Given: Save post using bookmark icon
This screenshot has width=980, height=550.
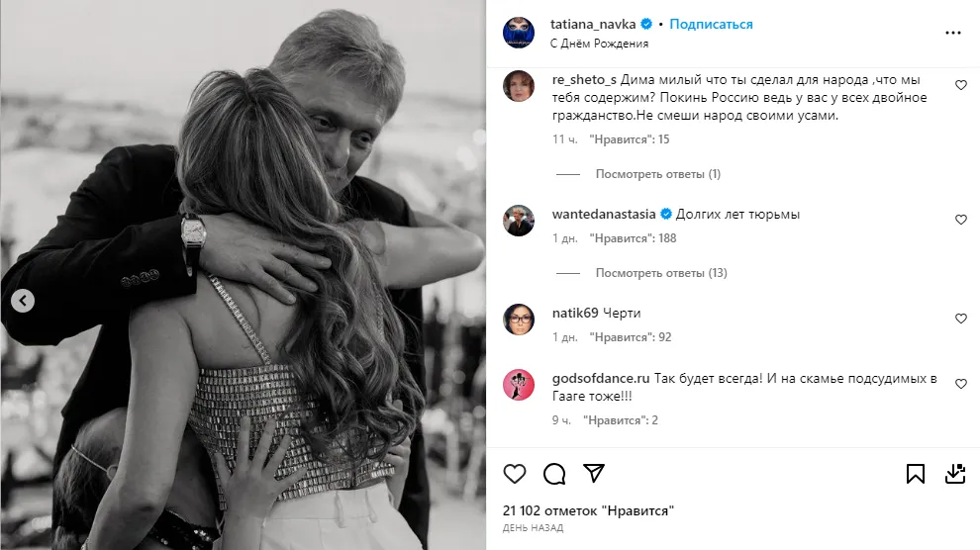Looking at the screenshot, I should tap(916, 474).
